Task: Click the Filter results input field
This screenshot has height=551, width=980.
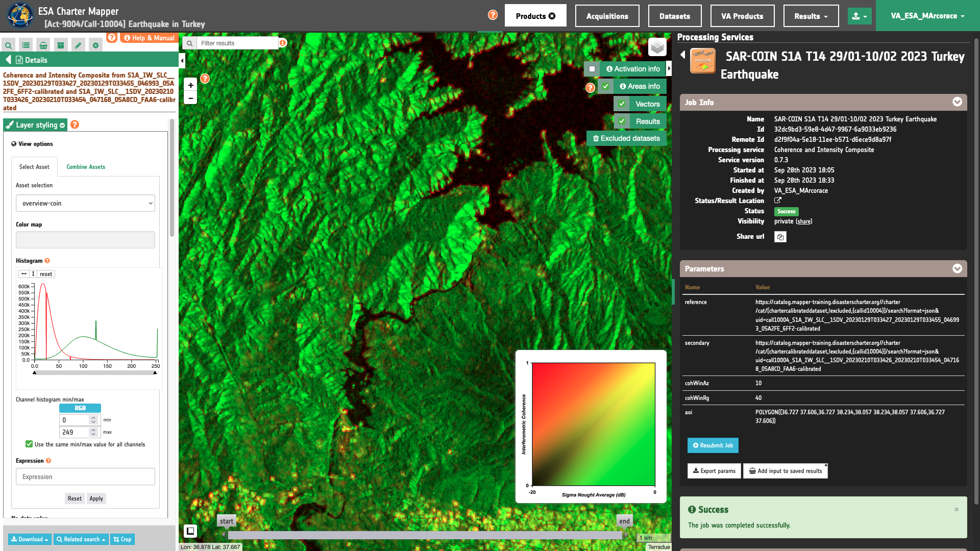Action: (x=237, y=43)
